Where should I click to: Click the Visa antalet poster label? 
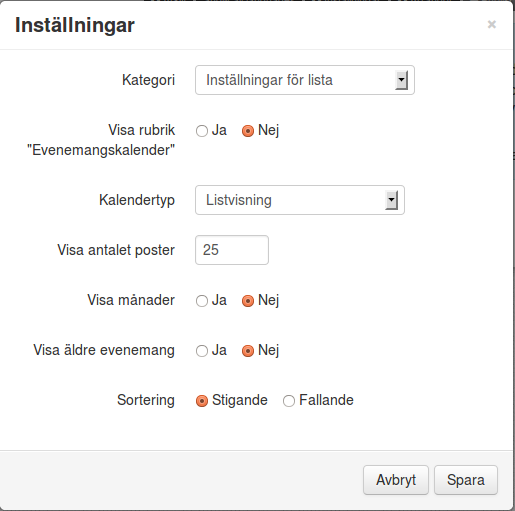click(116, 250)
